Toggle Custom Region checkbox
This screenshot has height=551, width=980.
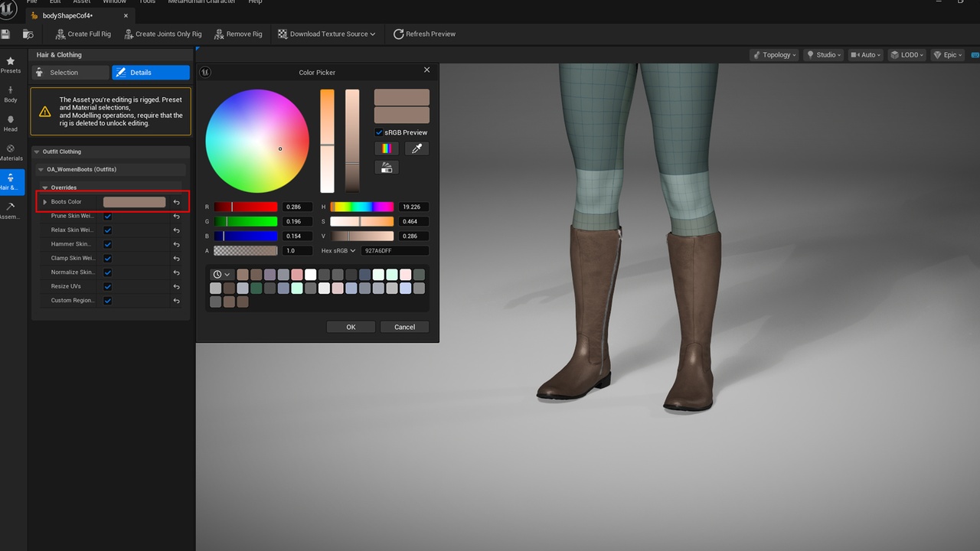click(108, 300)
